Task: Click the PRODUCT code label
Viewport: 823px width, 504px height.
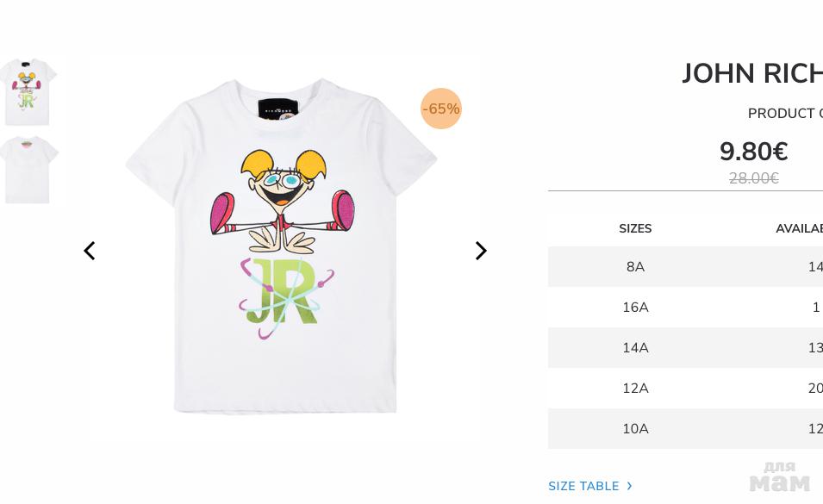Action: 785,113
